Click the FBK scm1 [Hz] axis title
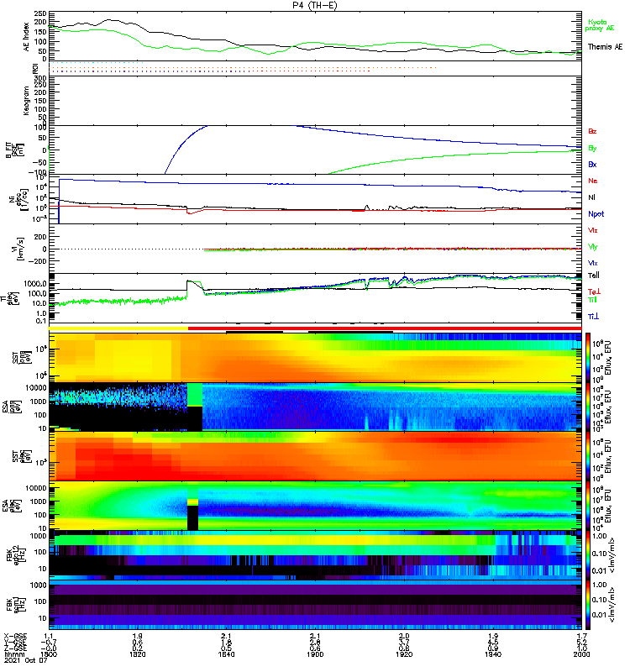This screenshot has width=630, height=672. 14,605
